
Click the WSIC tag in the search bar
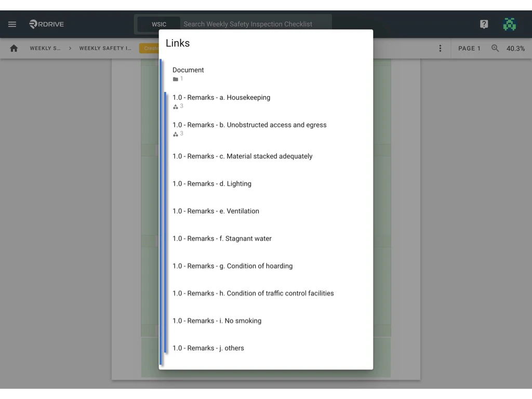click(158, 24)
